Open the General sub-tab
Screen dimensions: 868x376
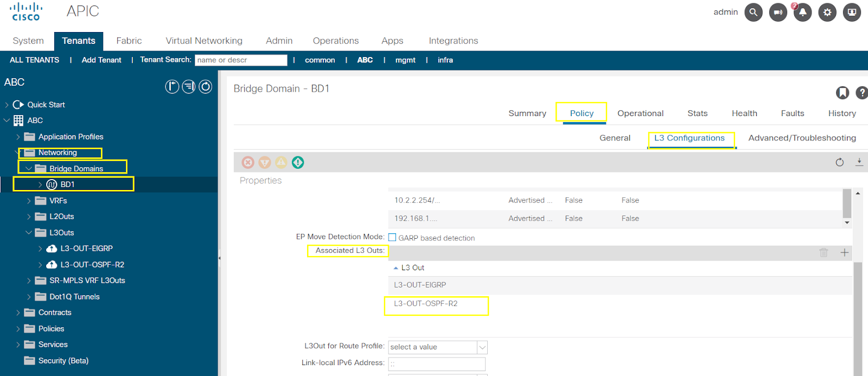point(615,138)
